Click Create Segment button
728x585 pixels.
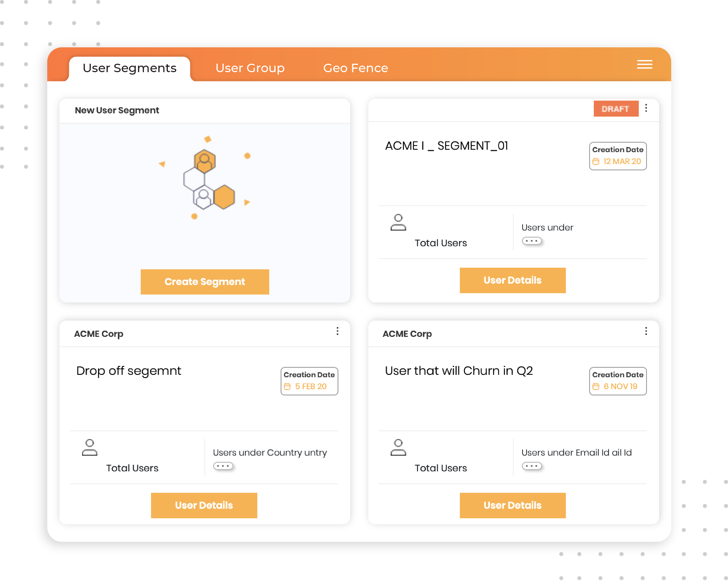coord(205,281)
